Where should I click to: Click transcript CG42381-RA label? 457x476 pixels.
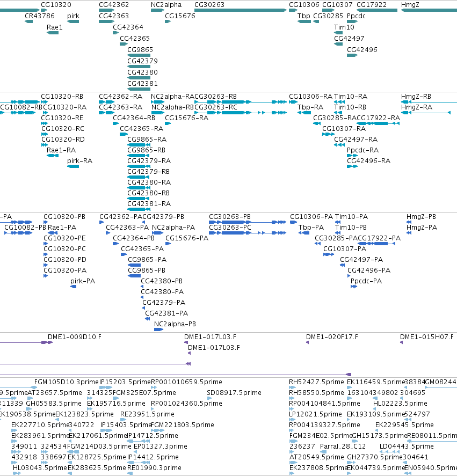click(149, 203)
